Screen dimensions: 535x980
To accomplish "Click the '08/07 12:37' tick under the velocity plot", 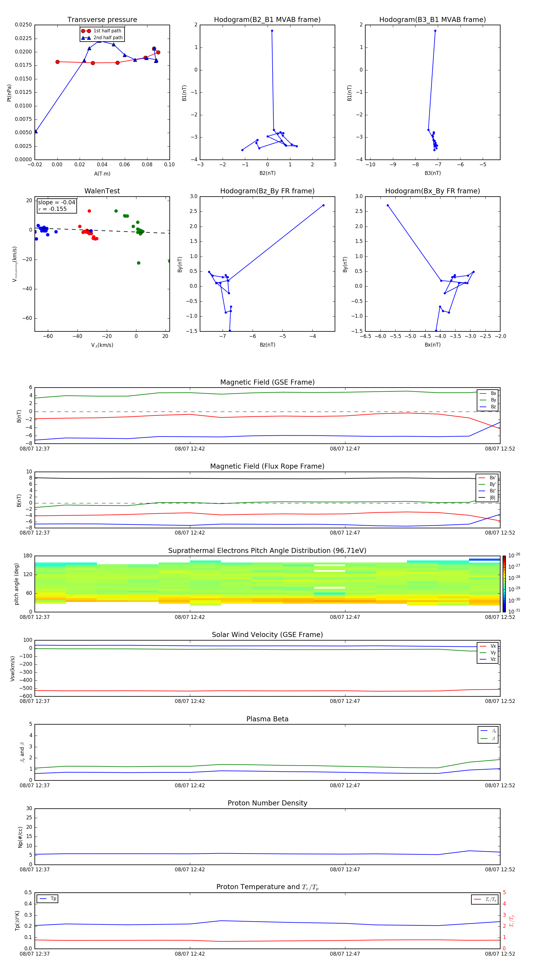I will [x=35, y=701].
